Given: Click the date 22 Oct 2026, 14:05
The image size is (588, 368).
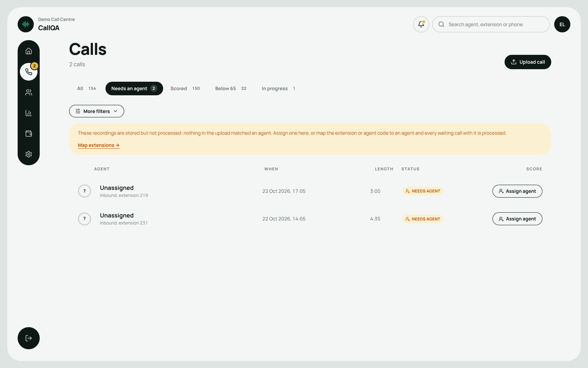Looking at the screenshot, I should tap(284, 219).
